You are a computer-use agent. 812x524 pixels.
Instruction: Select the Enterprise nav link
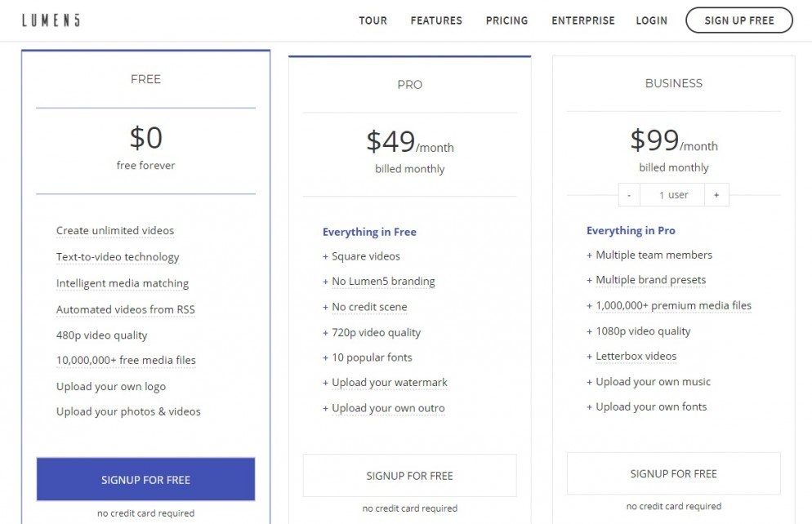click(583, 20)
